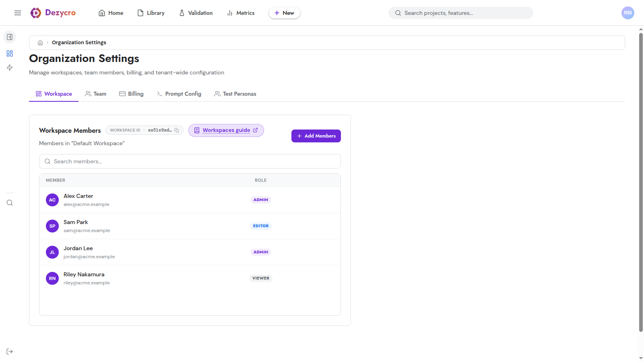The width and height of the screenshot is (644, 362).
Task: Click Organization Settings breadcrumb
Action: (79, 43)
